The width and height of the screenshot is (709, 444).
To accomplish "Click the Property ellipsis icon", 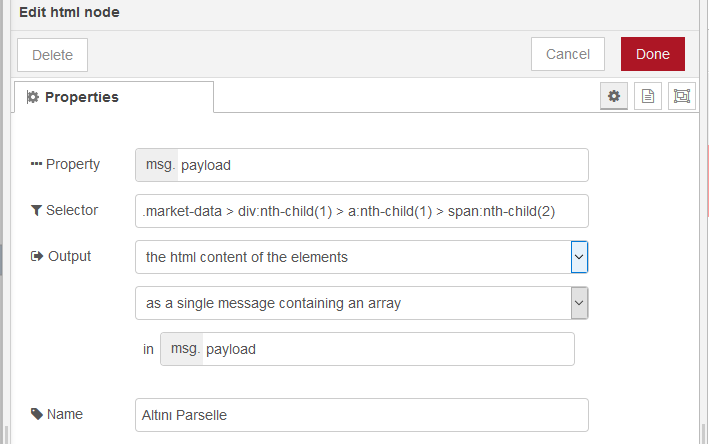I will point(36,164).
